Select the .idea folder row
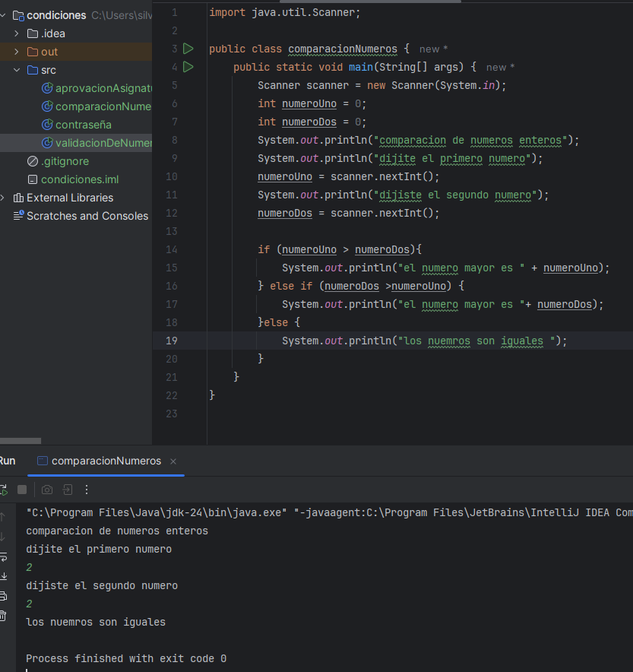 click(76, 33)
